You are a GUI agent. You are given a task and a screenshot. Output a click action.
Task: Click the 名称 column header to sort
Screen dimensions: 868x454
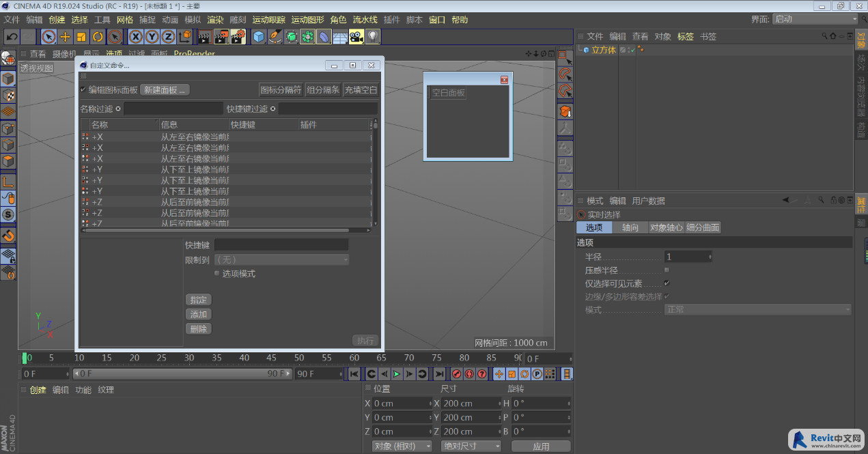point(124,125)
